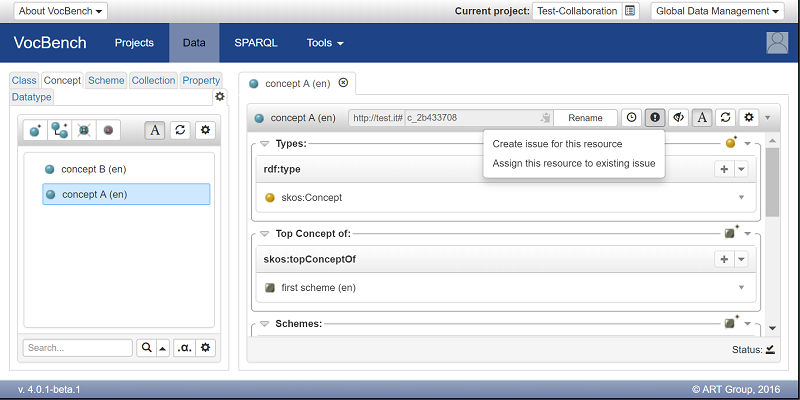Click the delete concept icon

pyautogui.click(x=84, y=131)
